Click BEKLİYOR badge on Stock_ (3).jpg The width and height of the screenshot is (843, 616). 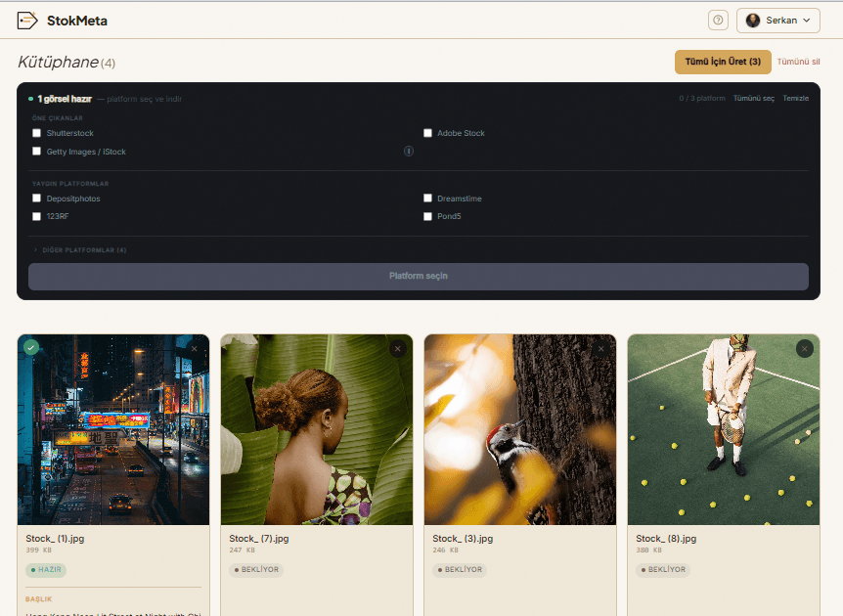[x=460, y=570]
